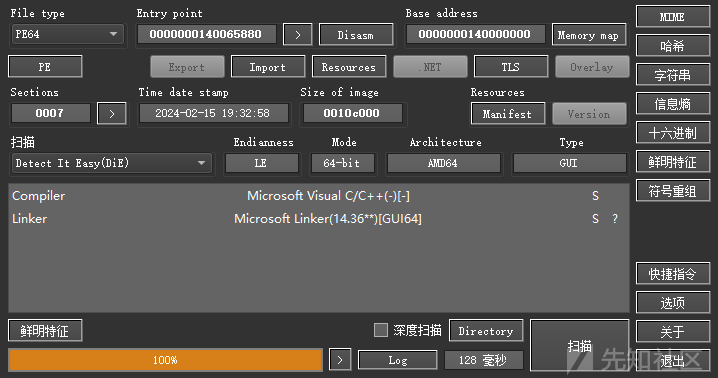Screen dimensions: 718x378
Task: Open the Manifest resource
Action: (x=508, y=114)
